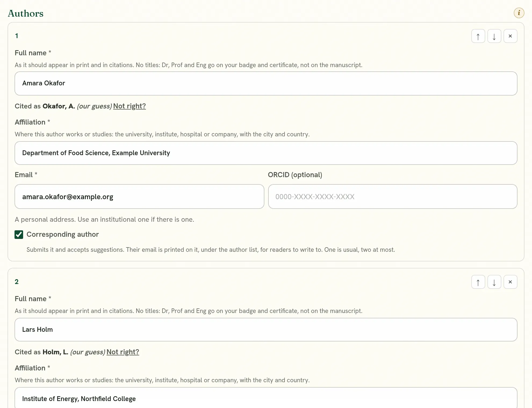Screen dimensions: 532x408
Task: Move author 1 down
Action: pyautogui.click(x=494, y=36)
